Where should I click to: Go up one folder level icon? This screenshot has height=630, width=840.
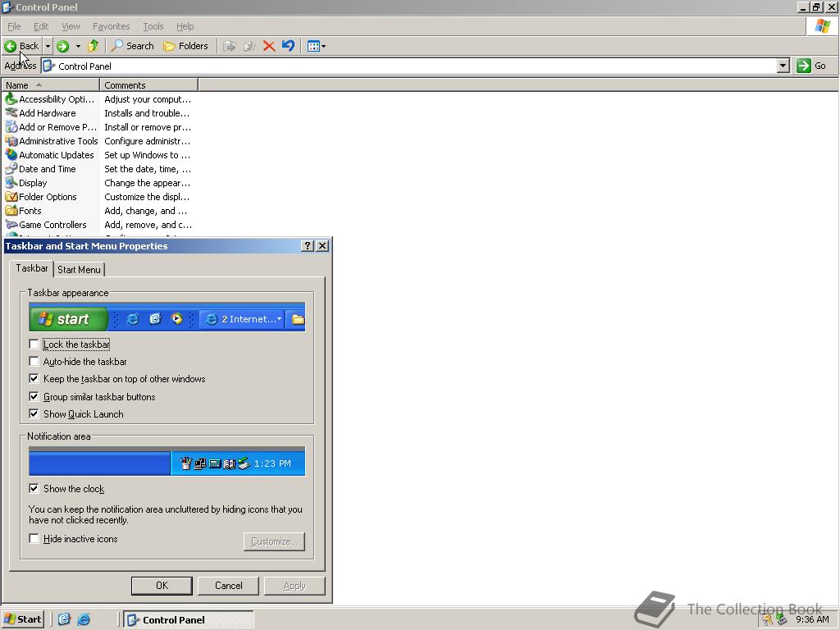click(94, 46)
